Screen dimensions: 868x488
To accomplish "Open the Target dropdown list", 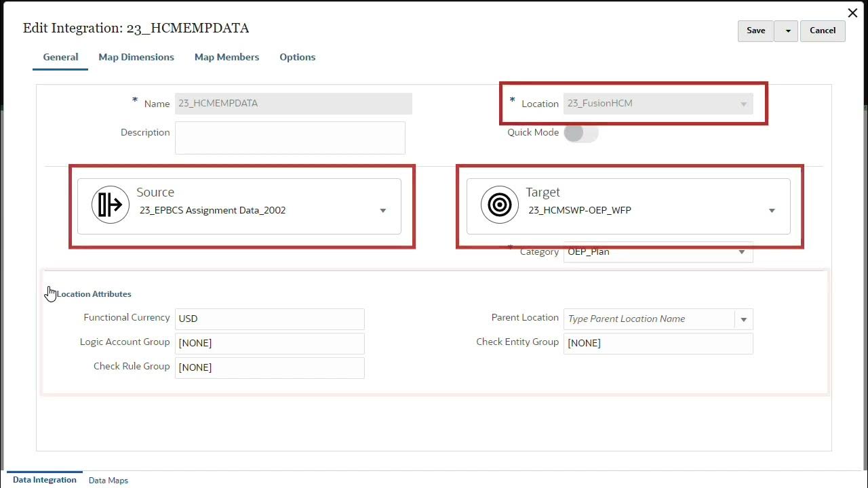I will tap(772, 211).
